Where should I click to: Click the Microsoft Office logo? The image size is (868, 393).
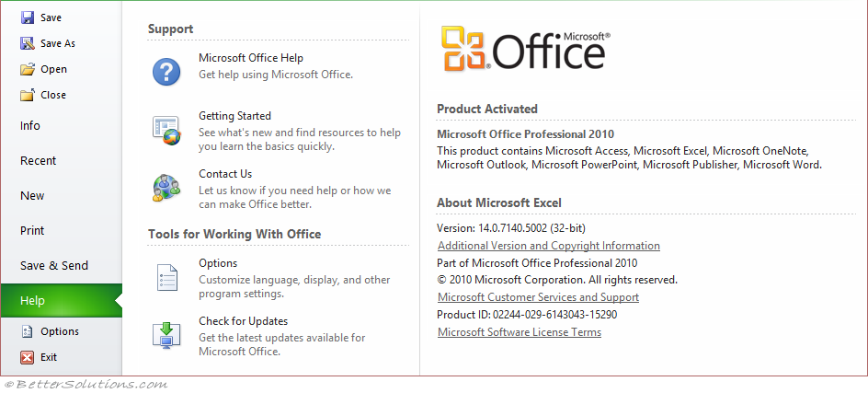[x=525, y=49]
